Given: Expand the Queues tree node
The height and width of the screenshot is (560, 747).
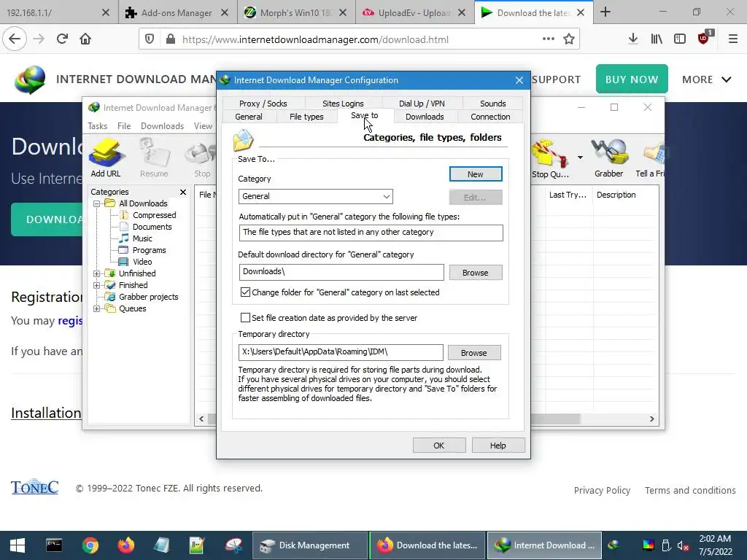Looking at the screenshot, I should (x=97, y=308).
